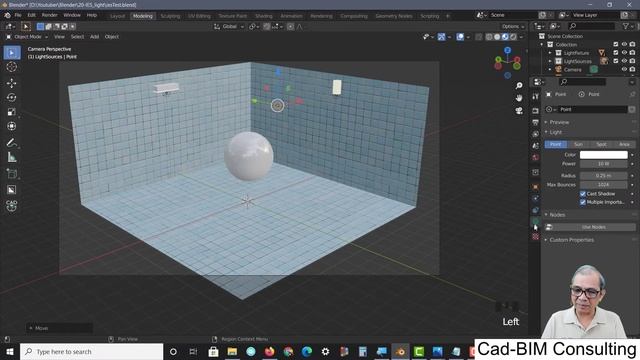This screenshot has width=640, height=360.
Task: Toggle exclude checkbox for LightFixture
Action: (x=616, y=53)
